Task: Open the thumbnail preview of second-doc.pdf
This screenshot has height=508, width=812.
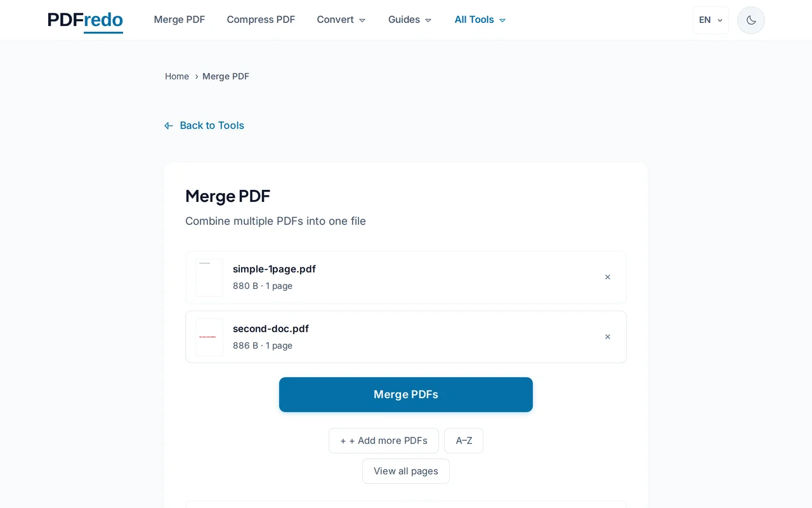Action: click(x=209, y=337)
